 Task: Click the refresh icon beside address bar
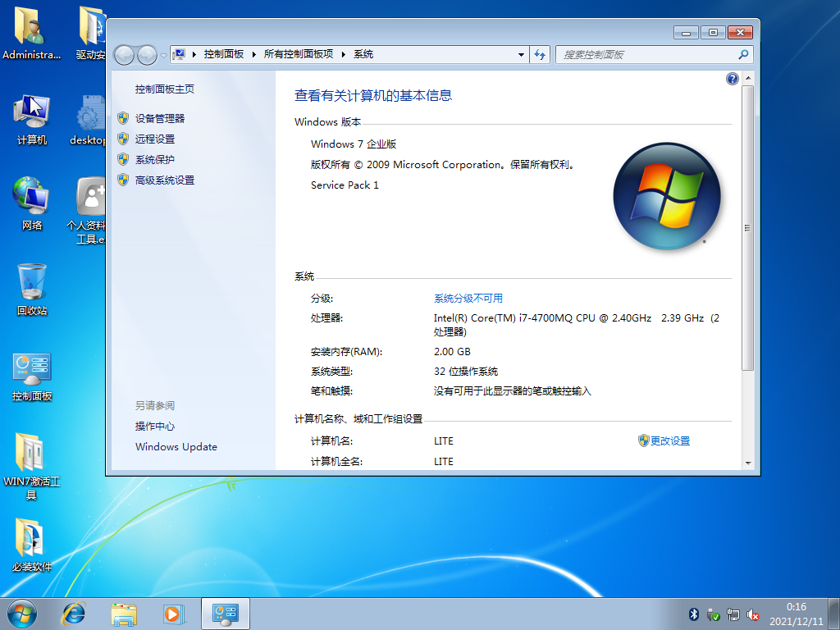tap(540, 55)
